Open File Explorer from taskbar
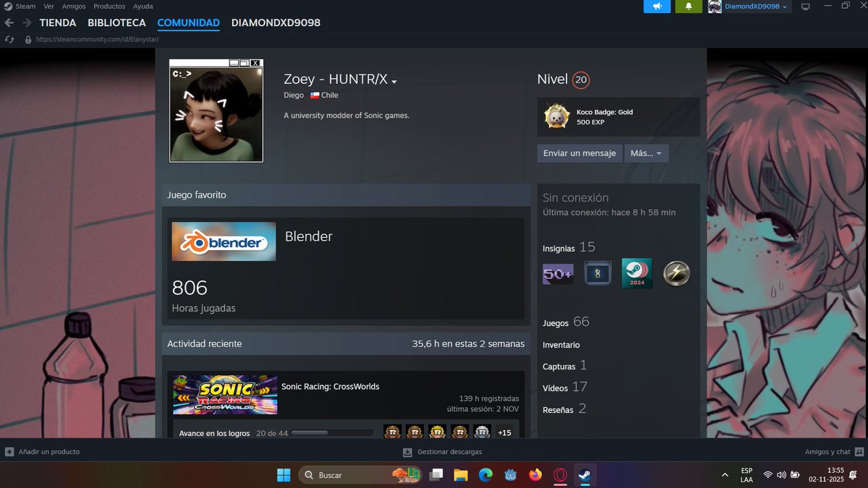This screenshot has width=868, height=488. (x=461, y=475)
